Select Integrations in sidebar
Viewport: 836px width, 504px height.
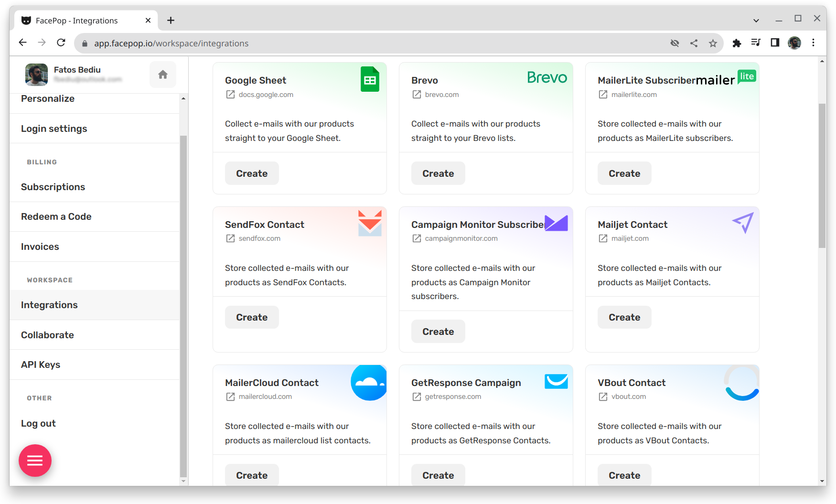tap(95, 305)
